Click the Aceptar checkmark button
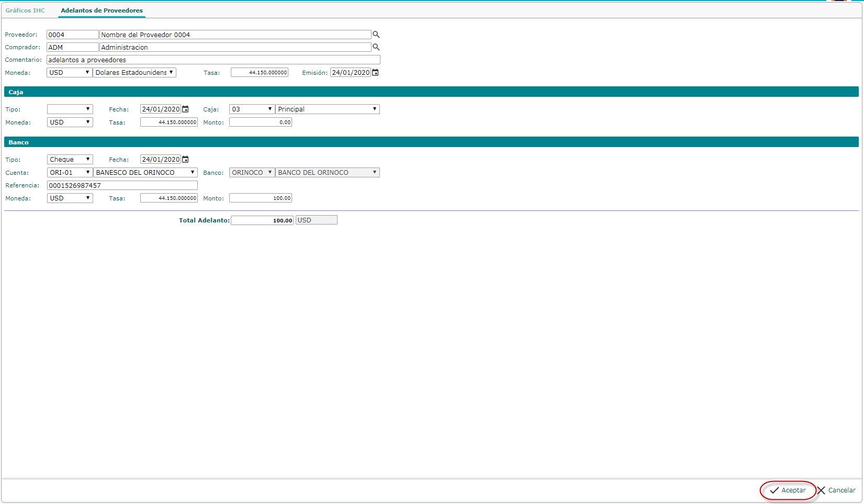This screenshot has height=504, width=864. [x=788, y=490]
